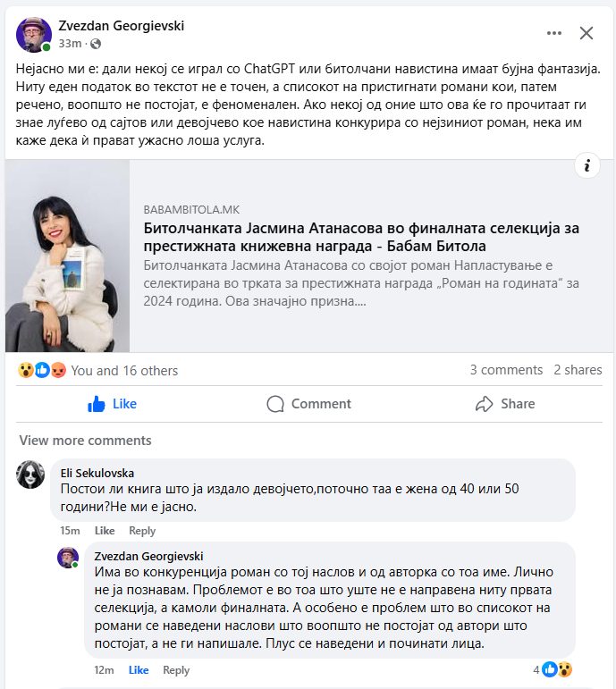Open the three-dots post options menu
616x689 pixels.
coord(553,33)
